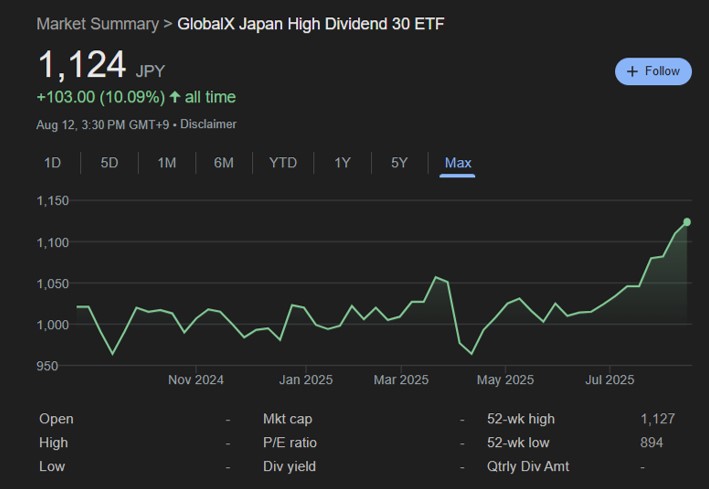709x489 pixels.
Task: Click the P/E ratio label
Action: (290, 442)
